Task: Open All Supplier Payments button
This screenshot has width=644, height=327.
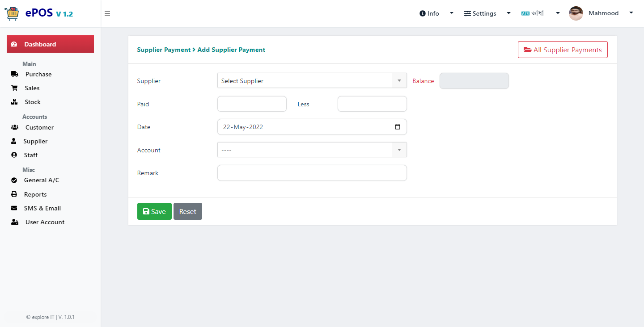Action: point(563,50)
